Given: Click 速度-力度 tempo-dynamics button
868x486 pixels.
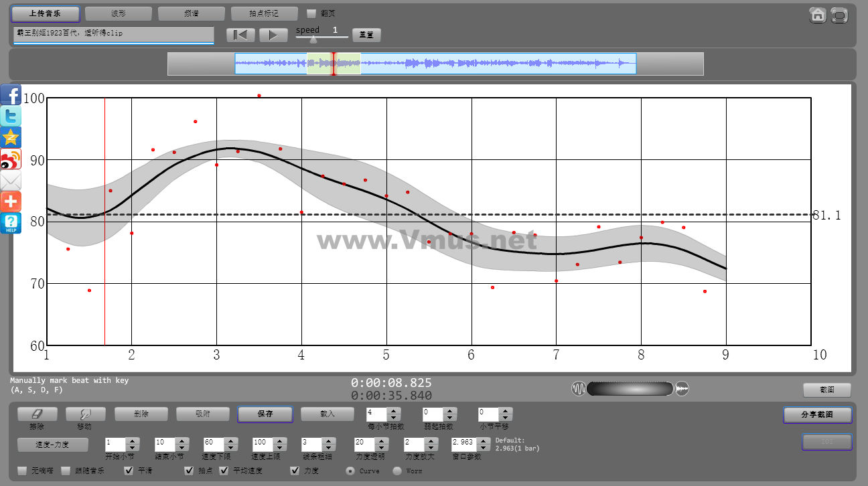Looking at the screenshot, I should [52, 444].
